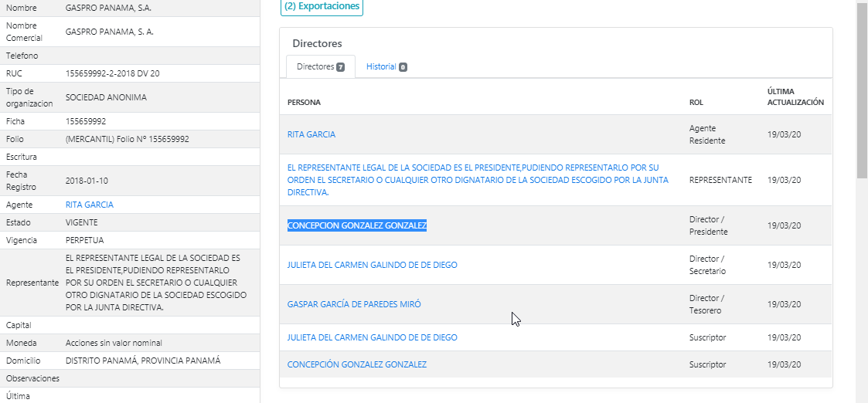Open the (2) Exportaciones button
Image resolution: width=868 pixels, height=403 pixels.
point(322,7)
